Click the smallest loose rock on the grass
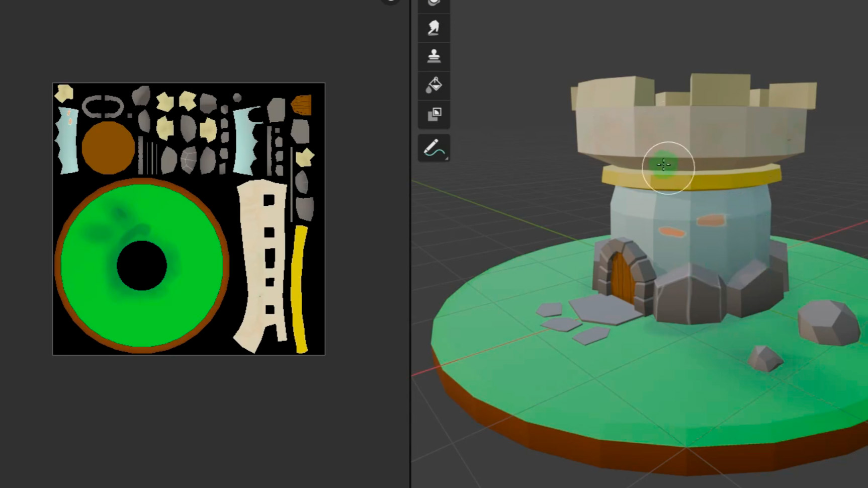The height and width of the screenshot is (488, 868). pyautogui.click(x=764, y=359)
